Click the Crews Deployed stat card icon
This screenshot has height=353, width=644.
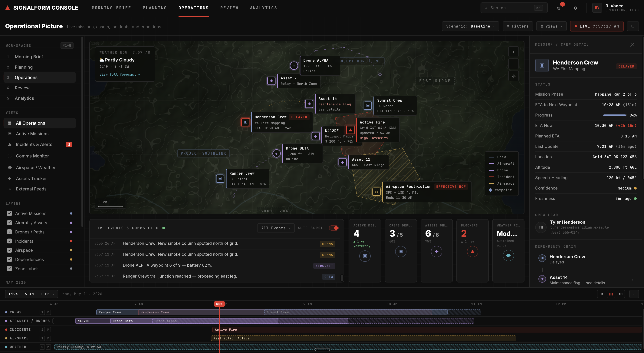401,252
